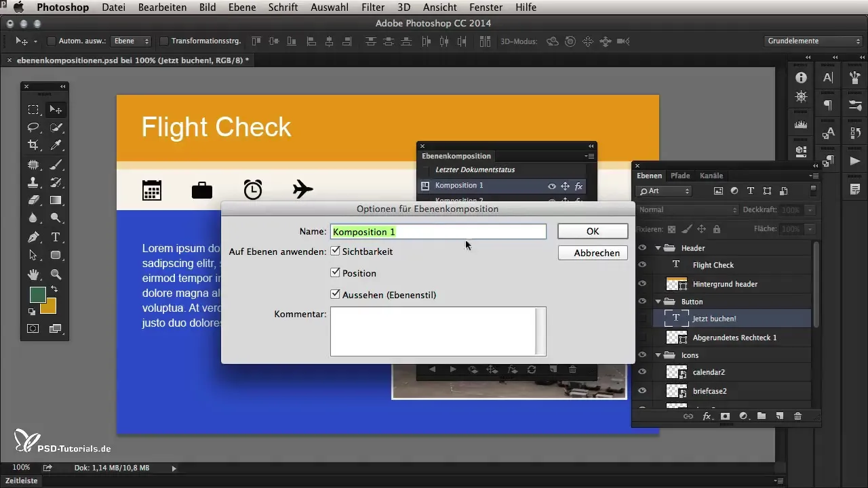
Task: Reset default foreground and background colors
Action: pos(32,312)
